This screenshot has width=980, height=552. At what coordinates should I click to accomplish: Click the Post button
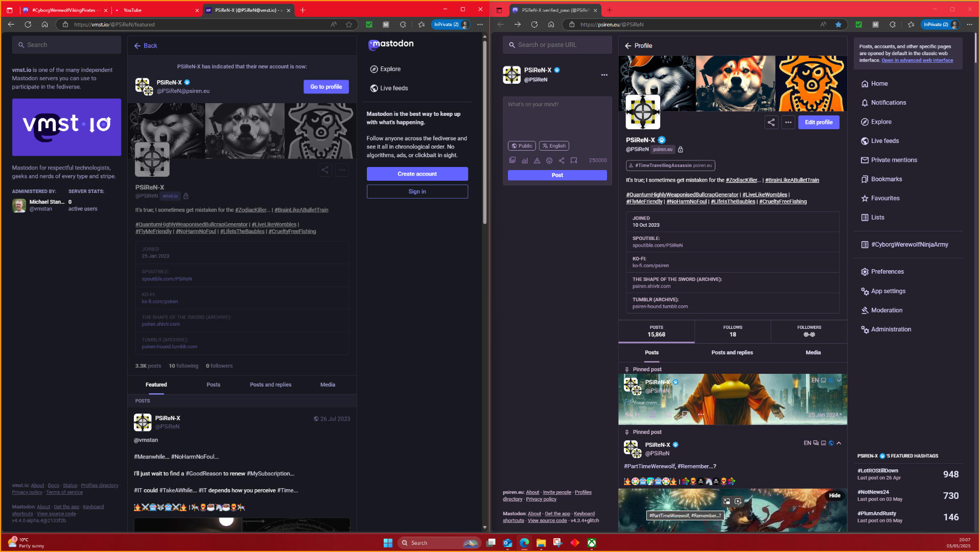click(x=557, y=175)
